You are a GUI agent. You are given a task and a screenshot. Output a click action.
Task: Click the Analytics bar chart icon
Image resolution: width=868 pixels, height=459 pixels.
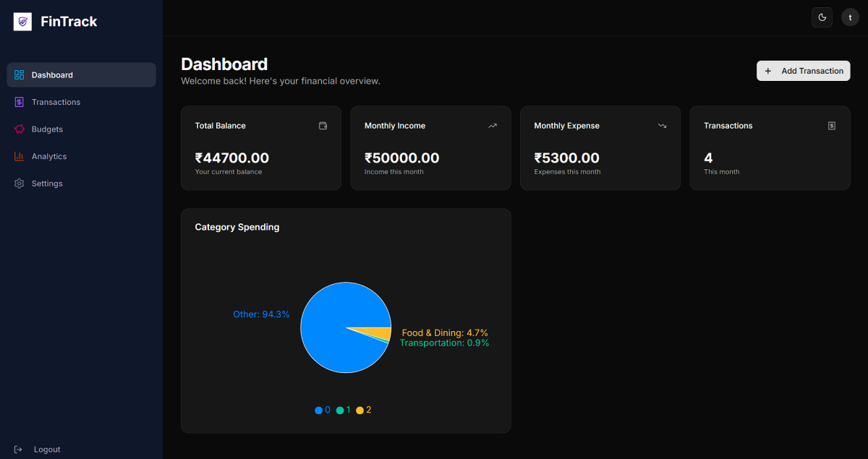click(x=20, y=156)
